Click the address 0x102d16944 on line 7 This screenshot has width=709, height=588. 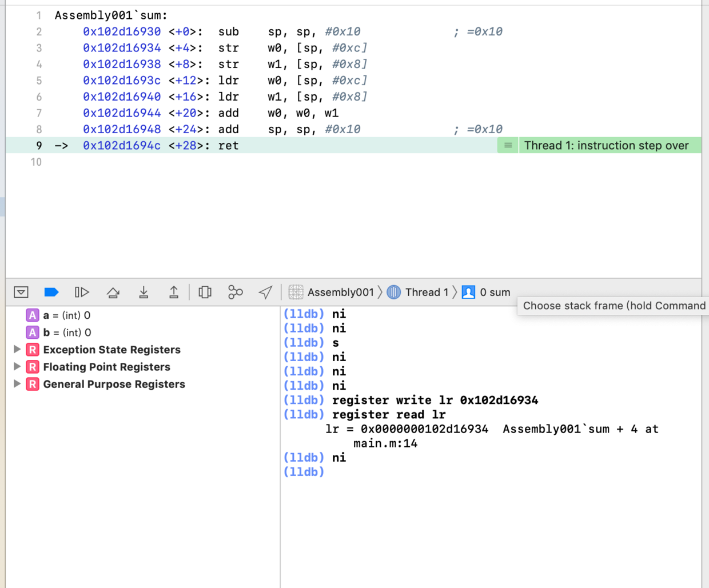[x=122, y=113]
